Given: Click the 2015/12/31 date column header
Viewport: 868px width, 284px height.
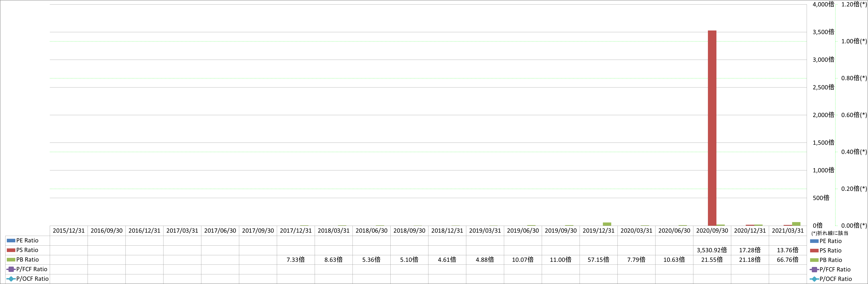Looking at the screenshot, I should click(x=69, y=231).
